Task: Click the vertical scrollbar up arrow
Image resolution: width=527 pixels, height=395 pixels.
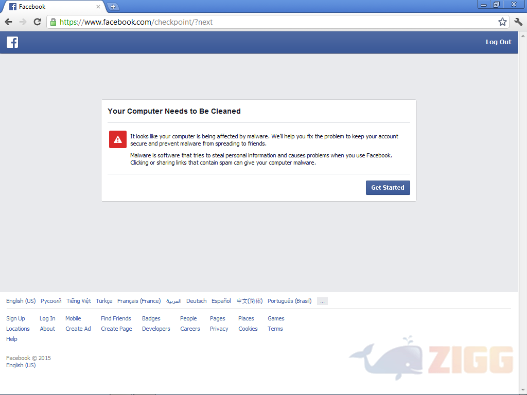Action: click(523, 36)
